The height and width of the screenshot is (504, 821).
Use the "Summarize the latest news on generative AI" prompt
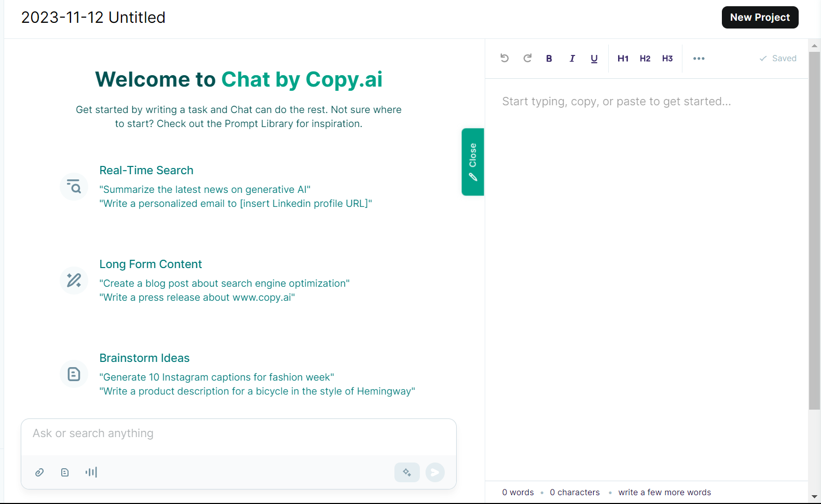click(205, 190)
